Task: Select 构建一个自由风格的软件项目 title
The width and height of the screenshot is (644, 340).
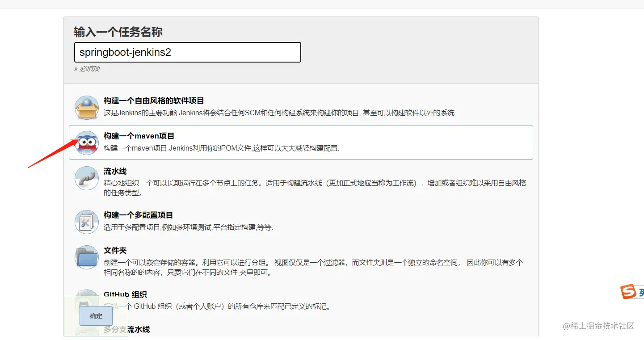Action: (154, 101)
